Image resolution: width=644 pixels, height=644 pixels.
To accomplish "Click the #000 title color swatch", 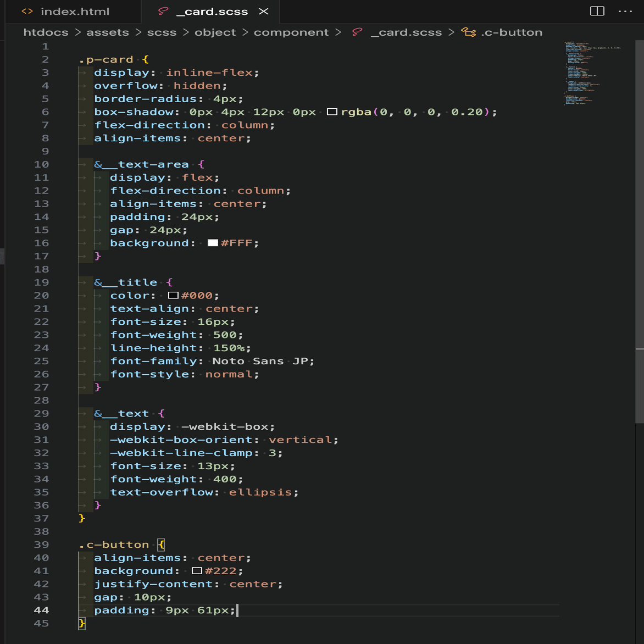I will (173, 296).
